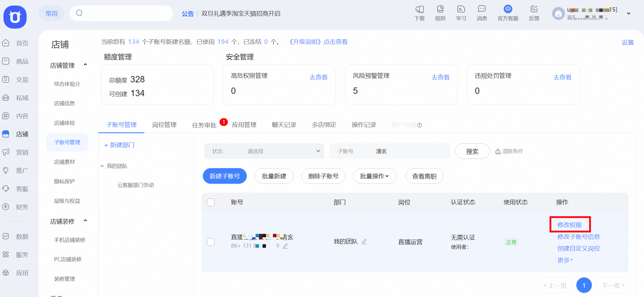Switch to 聊天记录 tab
Viewport: 644px width, 297px height.
(284, 125)
